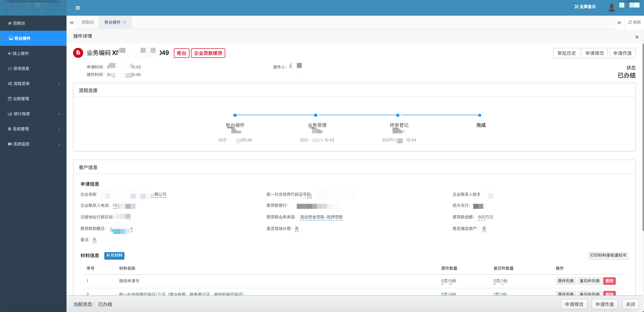Click bottom bar 申请修改 button

tap(574, 304)
